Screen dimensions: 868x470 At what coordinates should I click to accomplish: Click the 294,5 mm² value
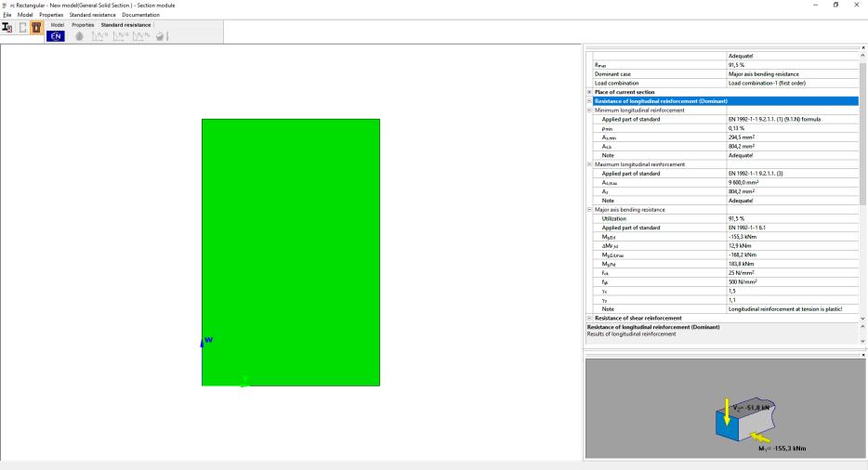tap(742, 137)
